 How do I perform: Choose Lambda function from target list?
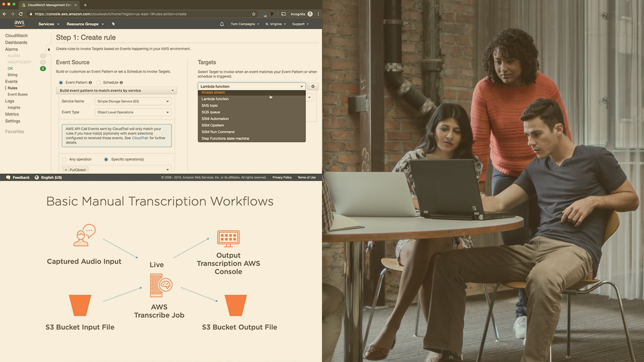[252, 99]
